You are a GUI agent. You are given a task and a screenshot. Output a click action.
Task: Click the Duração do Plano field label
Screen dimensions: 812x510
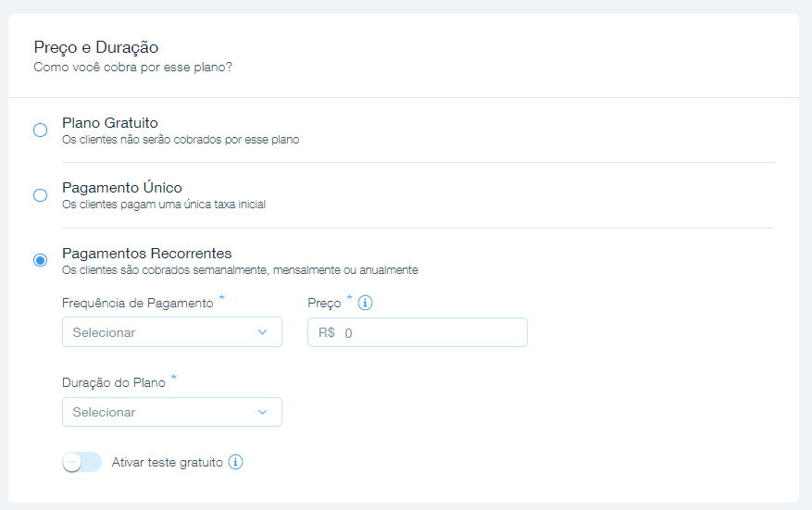[114, 382]
